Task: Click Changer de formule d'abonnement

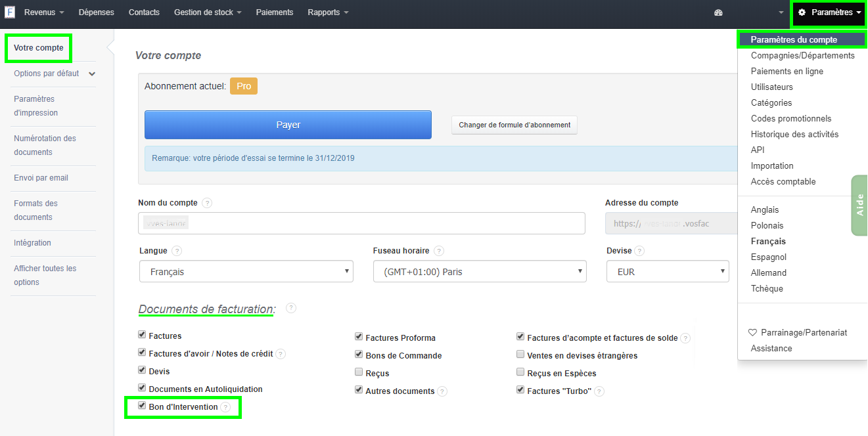Action: 514,125
